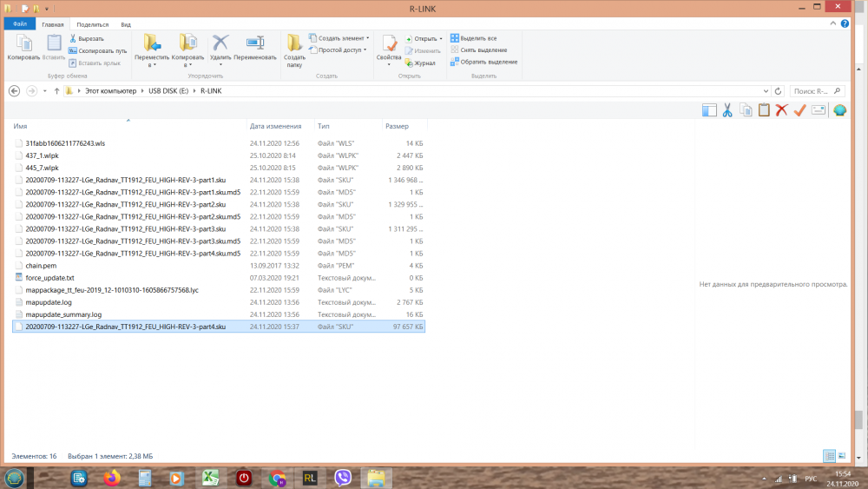868x489 pixels.
Task: Click the Classic Shell settings shell icon
Action: point(839,110)
